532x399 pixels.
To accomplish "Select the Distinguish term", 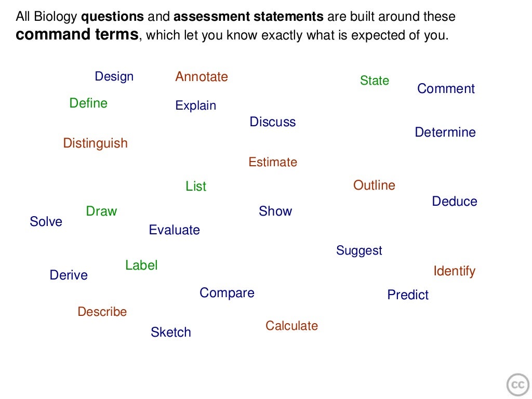I will tap(96, 143).
